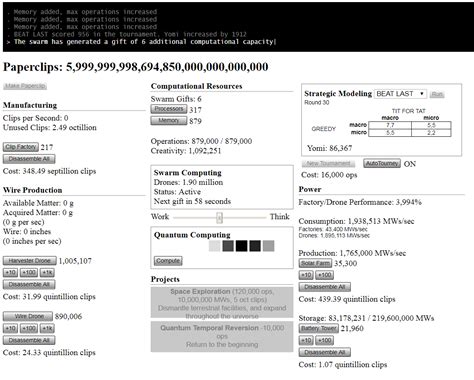
Task: Disassemble all Solar Farms
Action: point(325,287)
